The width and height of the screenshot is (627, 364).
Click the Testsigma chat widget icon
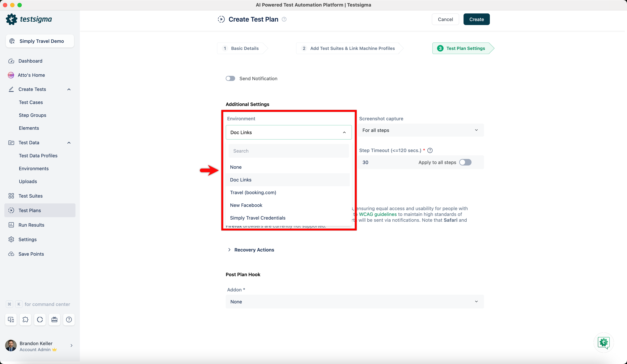pos(604,342)
